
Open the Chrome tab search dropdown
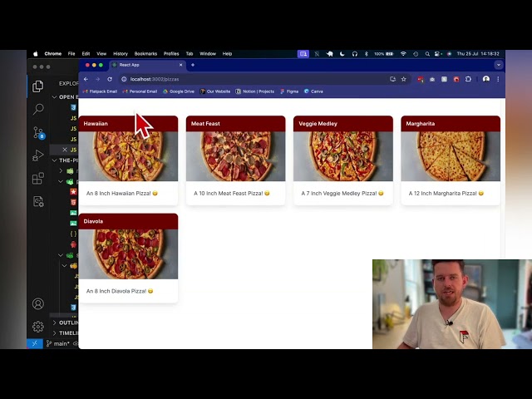pyautogui.click(x=499, y=65)
